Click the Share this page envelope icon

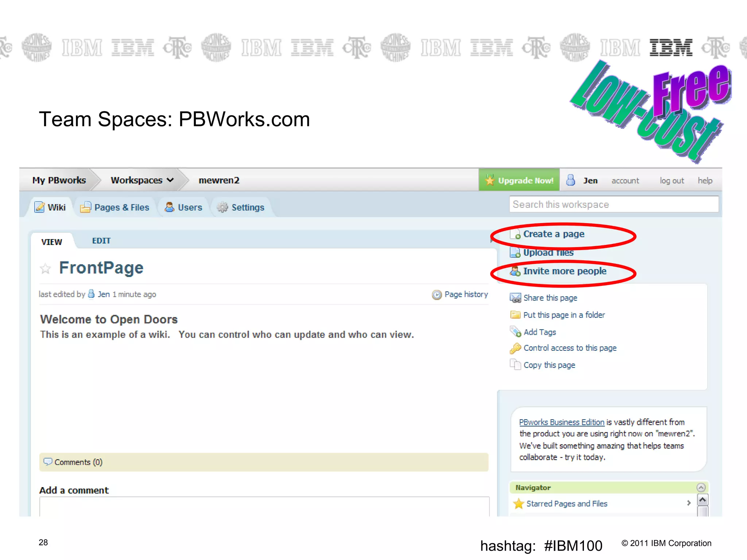[x=515, y=298]
